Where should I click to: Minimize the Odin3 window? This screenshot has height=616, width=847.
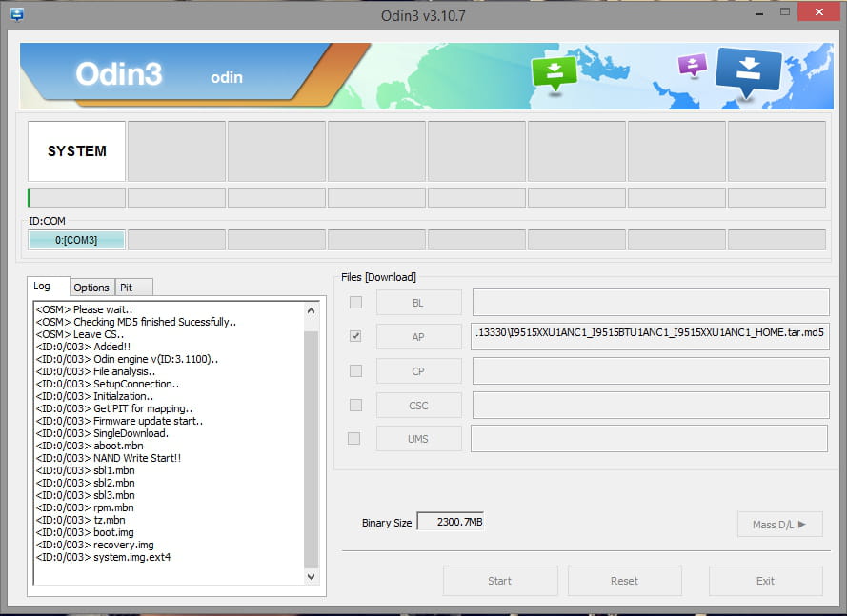(x=759, y=12)
